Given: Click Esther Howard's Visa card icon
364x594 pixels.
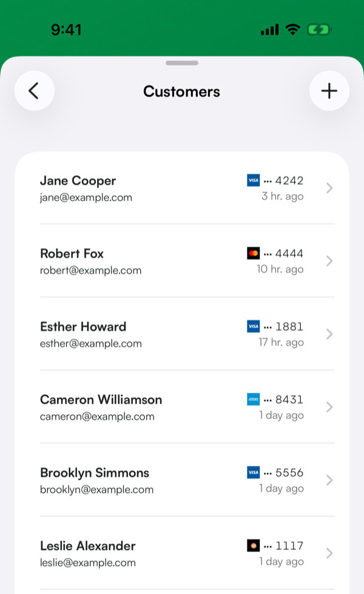Looking at the screenshot, I should tap(253, 326).
